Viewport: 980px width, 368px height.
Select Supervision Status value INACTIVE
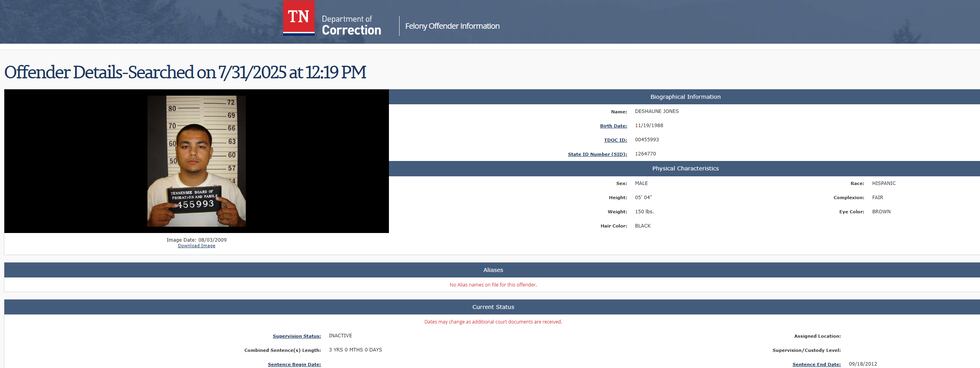click(x=340, y=336)
